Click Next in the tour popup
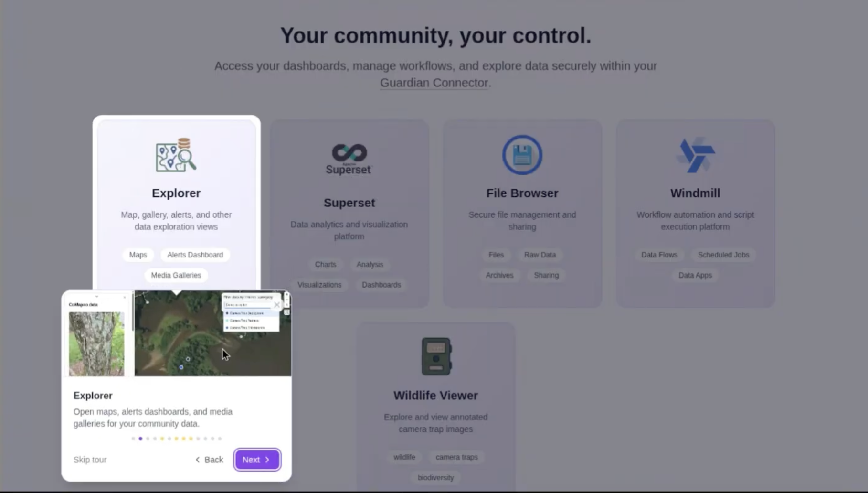The height and width of the screenshot is (493, 868). coord(257,460)
